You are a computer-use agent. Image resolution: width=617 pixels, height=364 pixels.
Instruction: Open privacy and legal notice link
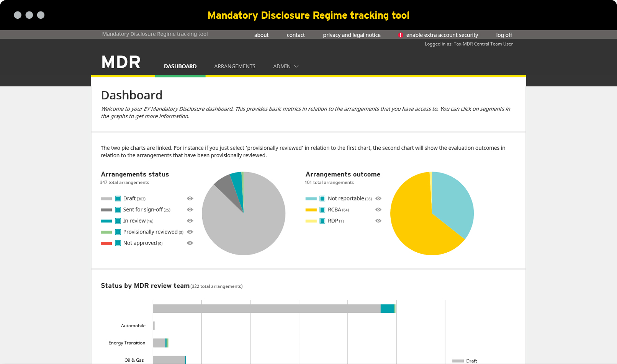(352, 35)
